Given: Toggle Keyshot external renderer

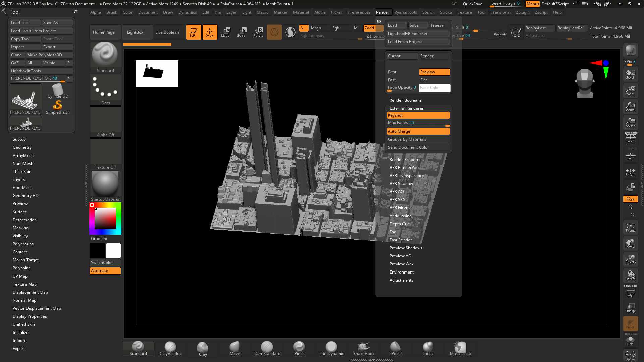Looking at the screenshot, I should click(x=418, y=115).
